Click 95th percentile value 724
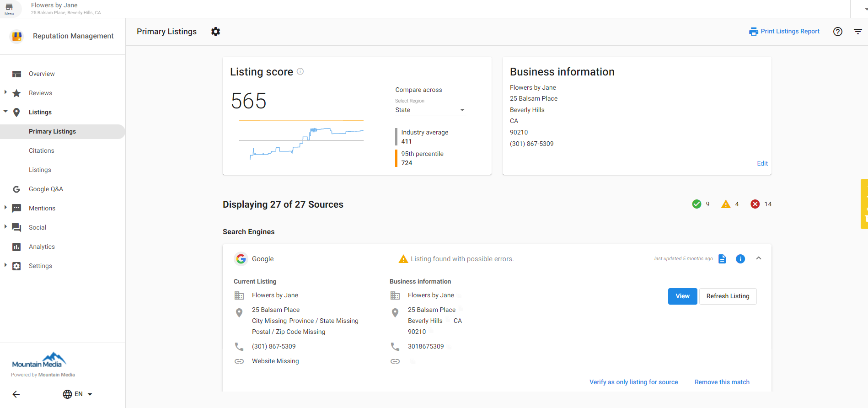 click(407, 163)
